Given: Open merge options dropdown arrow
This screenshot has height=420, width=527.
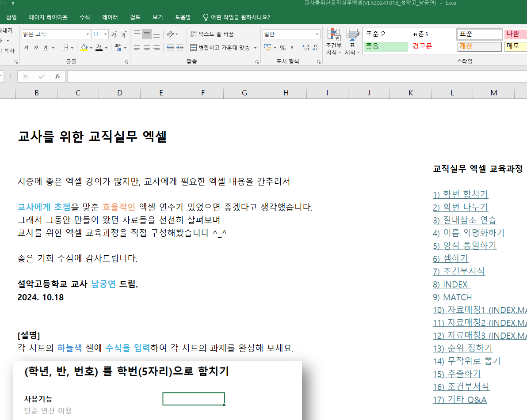Looking at the screenshot, I should pos(256,48).
